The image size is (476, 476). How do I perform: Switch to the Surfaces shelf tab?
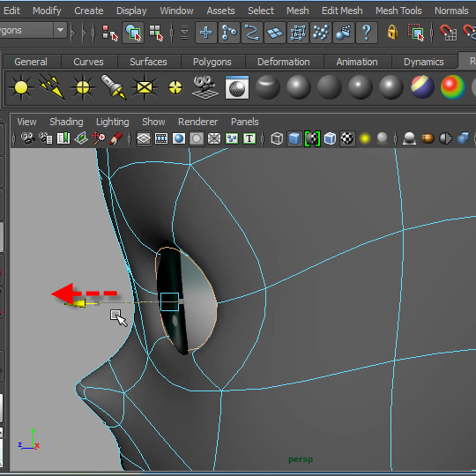[148, 62]
